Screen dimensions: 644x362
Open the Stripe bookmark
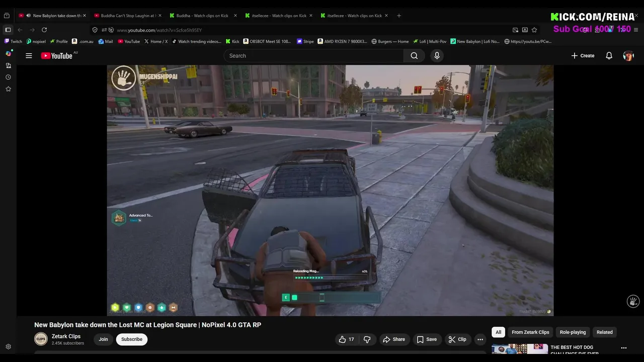(x=305, y=42)
